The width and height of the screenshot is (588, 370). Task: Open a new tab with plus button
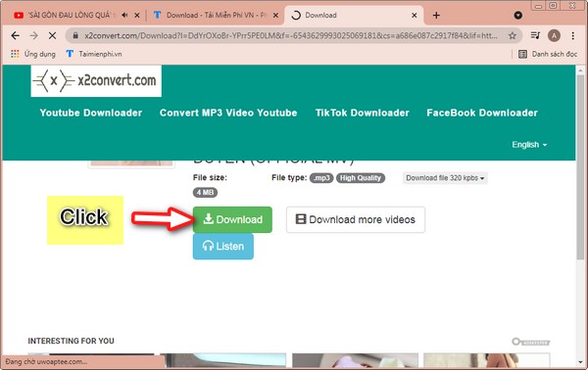pyautogui.click(x=436, y=16)
